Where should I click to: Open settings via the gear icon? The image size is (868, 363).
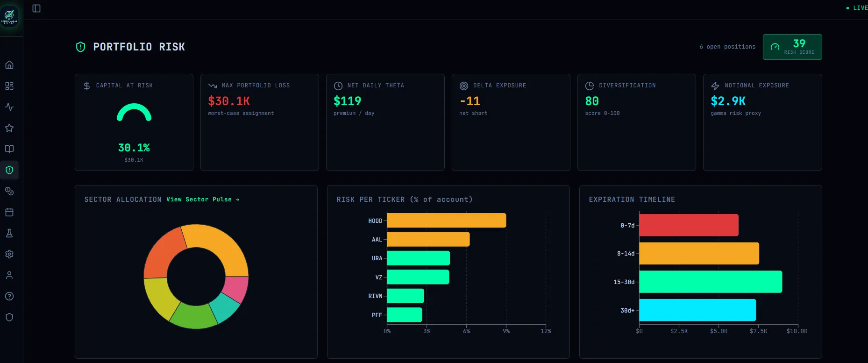9,254
